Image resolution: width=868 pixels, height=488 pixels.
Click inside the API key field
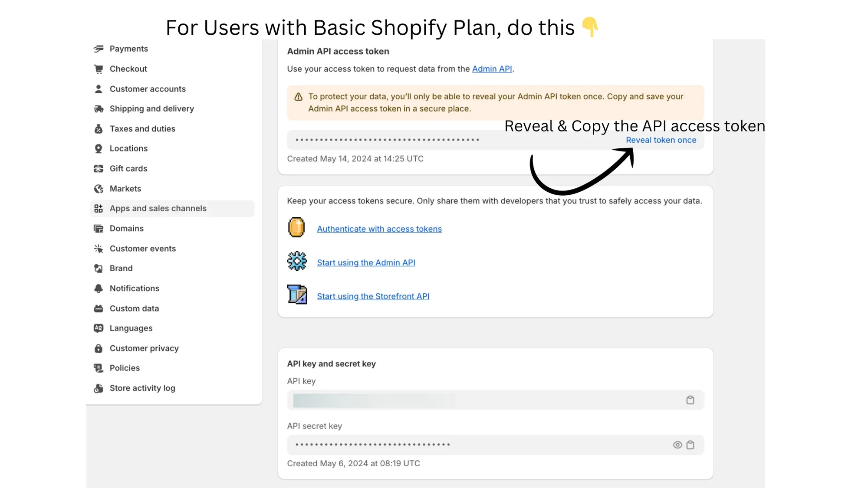point(477,400)
